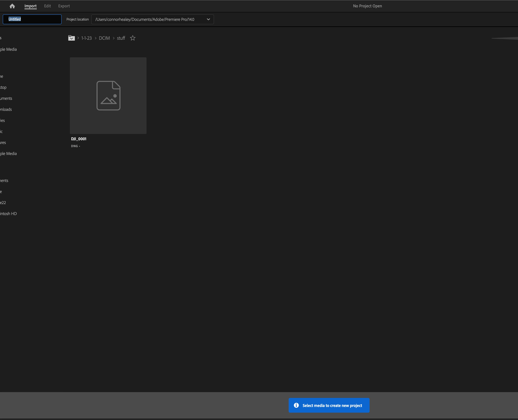The height and width of the screenshot is (420, 518).
Task: Click the folder icon in the breadcrumb
Action: [71, 38]
